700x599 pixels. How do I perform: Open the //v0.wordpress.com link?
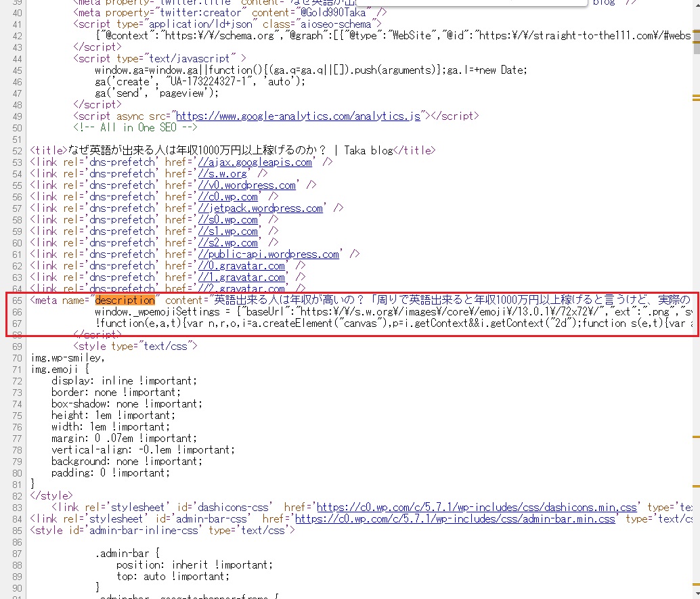coord(247,185)
